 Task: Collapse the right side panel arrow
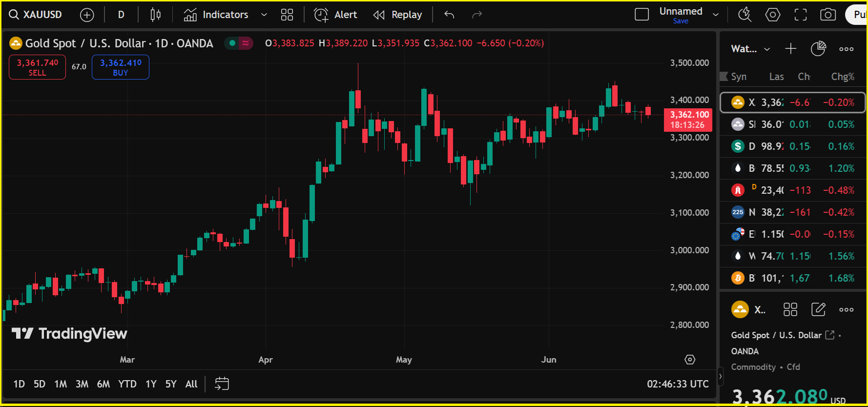point(720,376)
